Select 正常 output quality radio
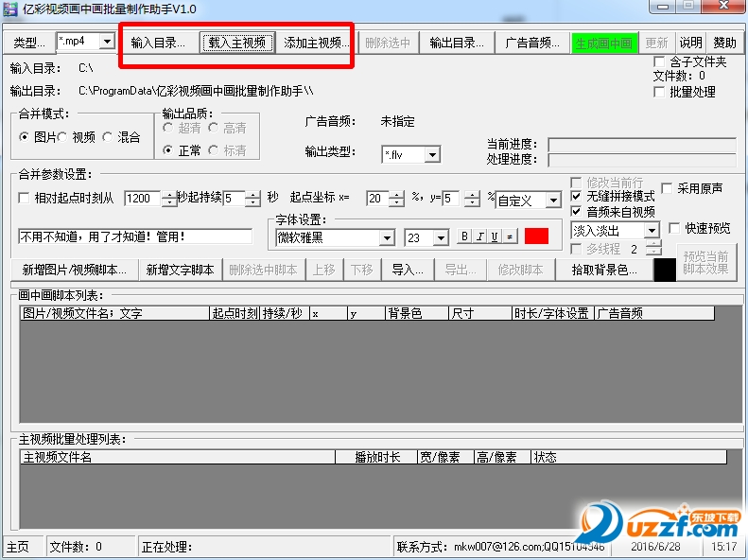The width and height of the screenshot is (748, 560). [182, 150]
